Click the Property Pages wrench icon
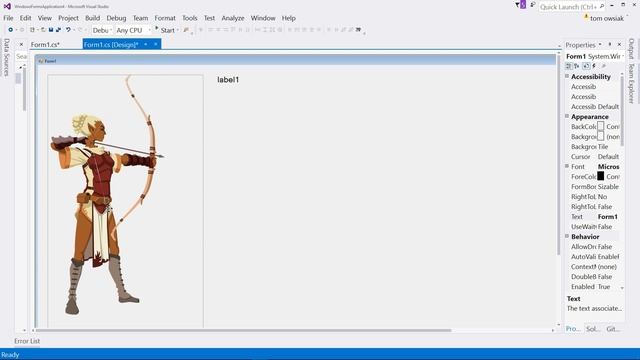Screen dimensions: 640x360 coord(603,66)
